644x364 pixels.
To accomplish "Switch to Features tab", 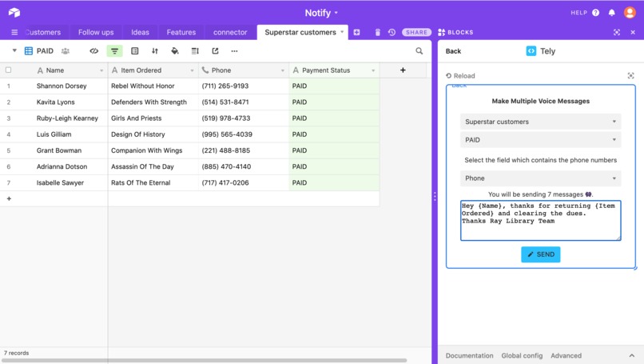I will click(x=181, y=32).
